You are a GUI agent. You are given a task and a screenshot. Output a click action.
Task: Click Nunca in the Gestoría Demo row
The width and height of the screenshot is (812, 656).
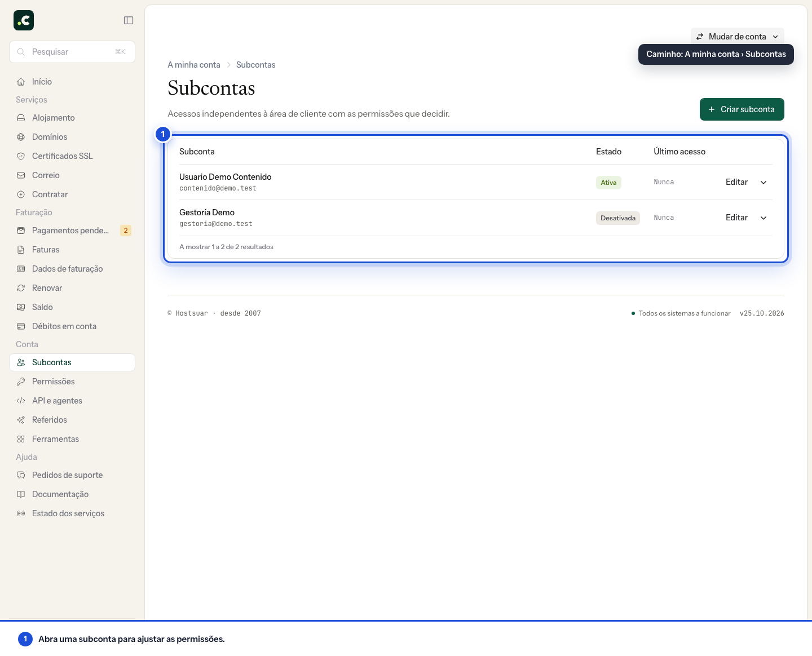click(664, 218)
